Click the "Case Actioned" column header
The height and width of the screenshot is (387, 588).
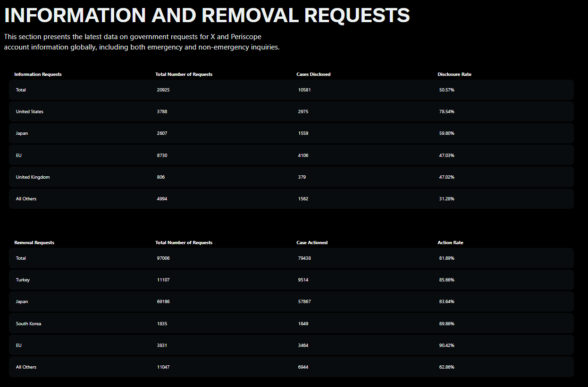[x=312, y=243]
